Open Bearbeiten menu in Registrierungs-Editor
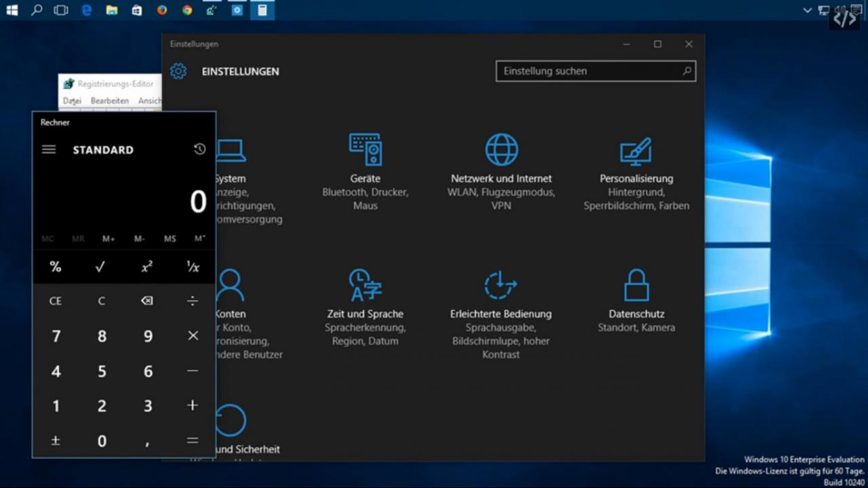 tap(109, 100)
